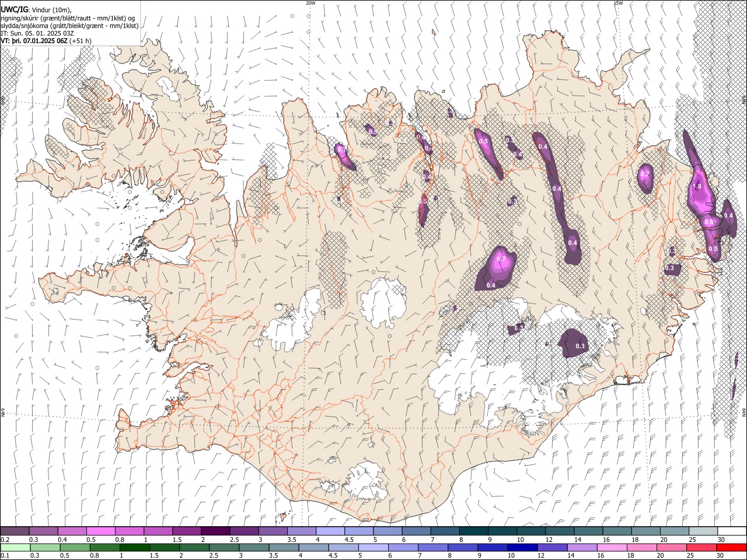Click the '12' label under upper legend row
Screen dimensions: 747x560
point(549,540)
